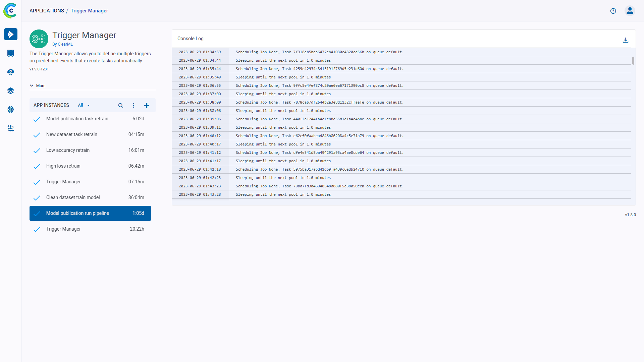644x362 pixels.
Task: Select Low accuracy retrain instance
Action: pyautogui.click(x=68, y=150)
